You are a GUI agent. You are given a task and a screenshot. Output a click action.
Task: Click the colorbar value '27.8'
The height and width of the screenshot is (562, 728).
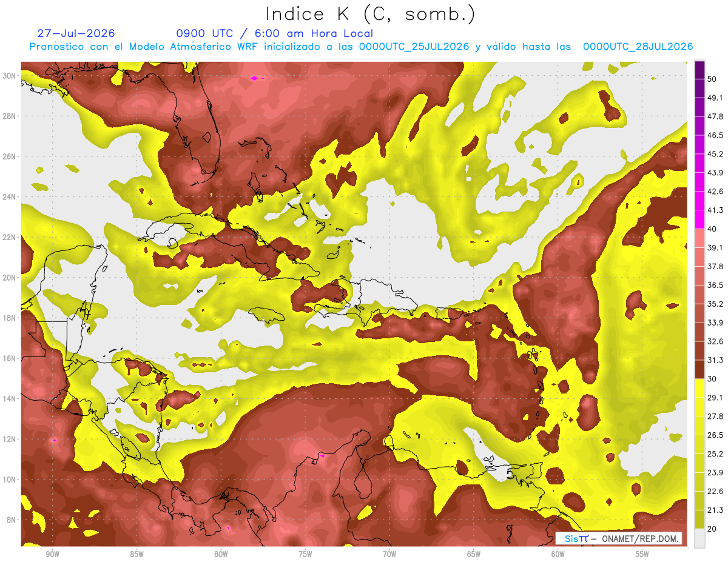pyautogui.click(x=715, y=416)
